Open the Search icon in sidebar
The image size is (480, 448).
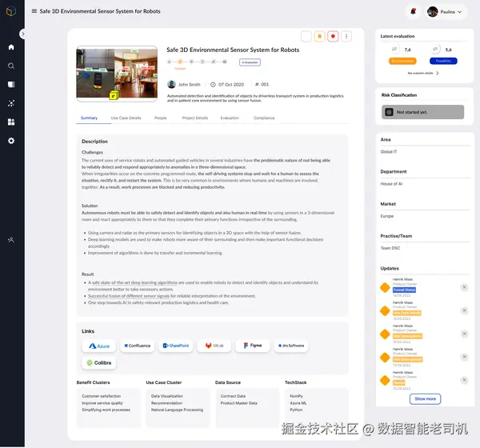tap(11, 66)
